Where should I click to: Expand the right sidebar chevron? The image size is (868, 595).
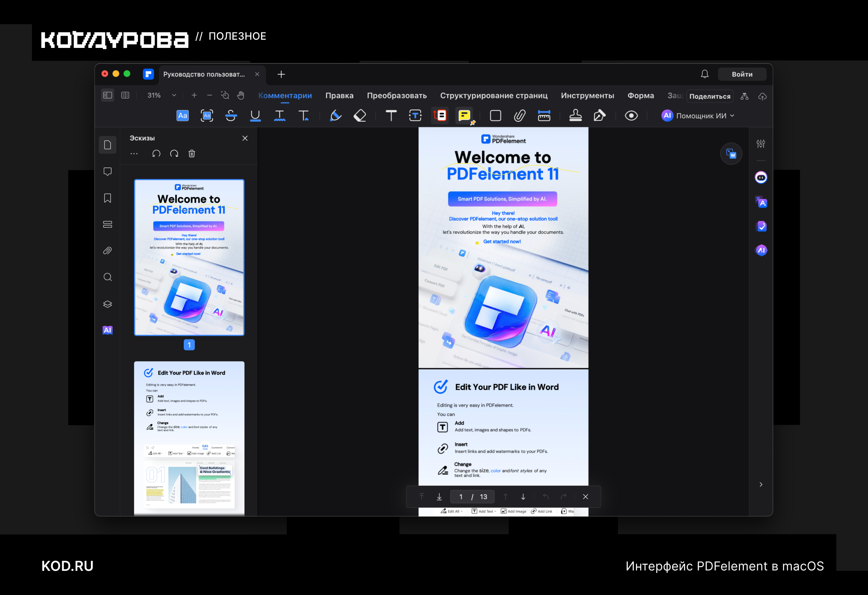coord(761,484)
